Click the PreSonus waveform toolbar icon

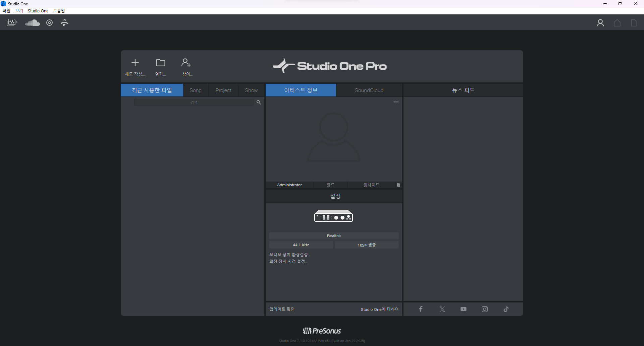pyautogui.click(x=12, y=23)
